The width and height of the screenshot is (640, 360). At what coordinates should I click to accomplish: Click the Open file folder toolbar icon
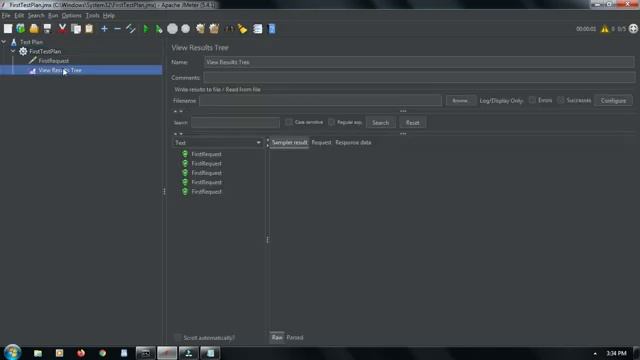click(x=34, y=29)
